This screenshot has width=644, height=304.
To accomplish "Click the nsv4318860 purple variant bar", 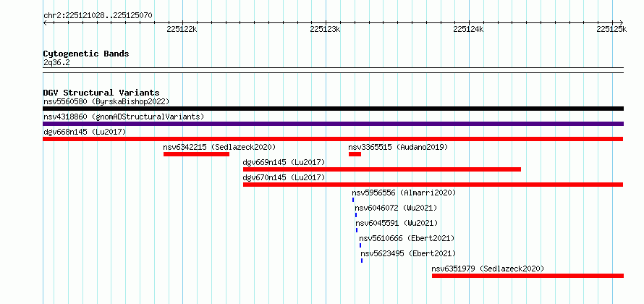I will point(333,124).
